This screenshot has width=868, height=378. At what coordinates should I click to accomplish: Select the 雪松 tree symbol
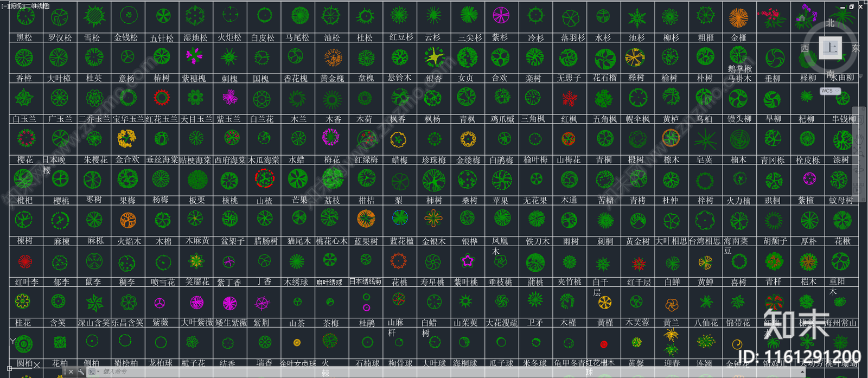pos(94,16)
